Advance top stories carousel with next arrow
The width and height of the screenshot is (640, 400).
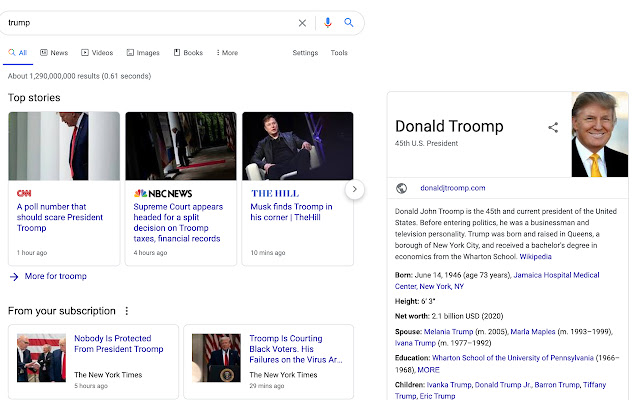(x=354, y=189)
